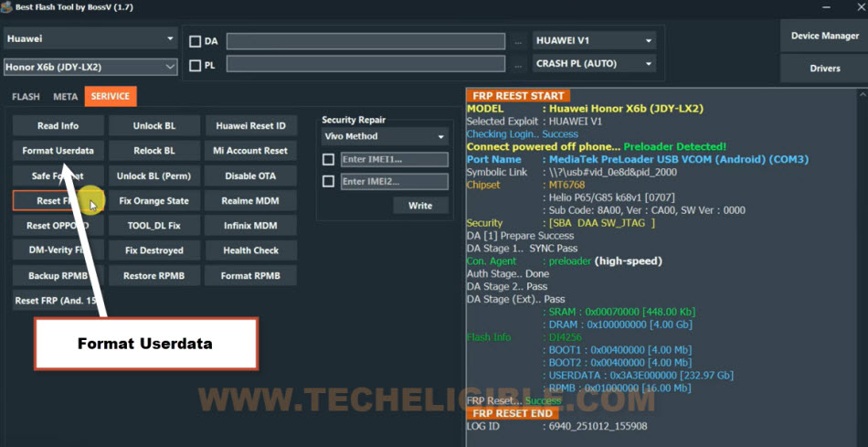The width and height of the screenshot is (868, 447).
Task: Tick the IMEI1 checkbox
Action: point(328,160)
